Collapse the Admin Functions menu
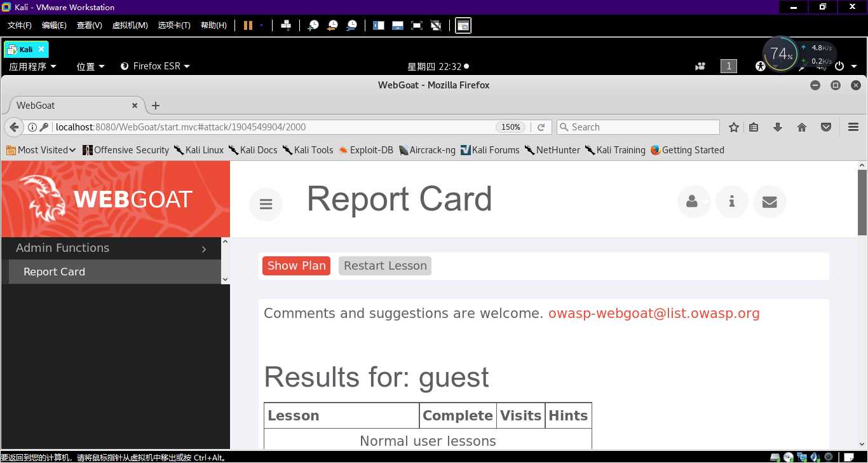Viewport: 868px width, 463px height. pos(111,248)
